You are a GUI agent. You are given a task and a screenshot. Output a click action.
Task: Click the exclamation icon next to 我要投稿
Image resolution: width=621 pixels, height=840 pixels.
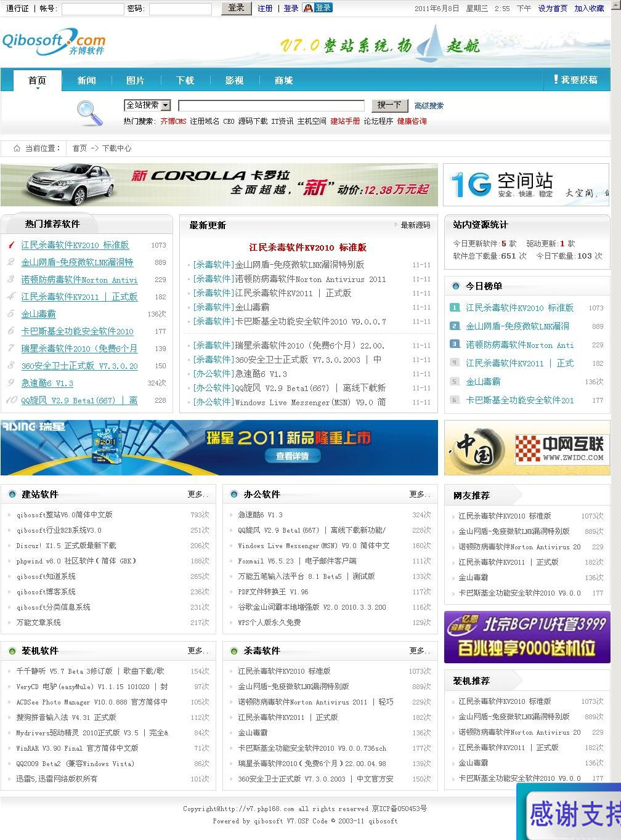[x=556, y=79]
